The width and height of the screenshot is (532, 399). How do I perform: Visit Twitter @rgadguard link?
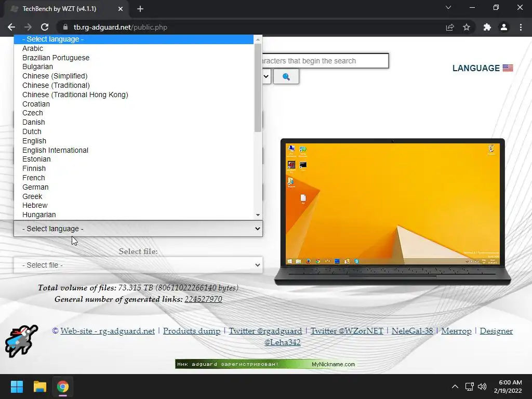(265, 331)
